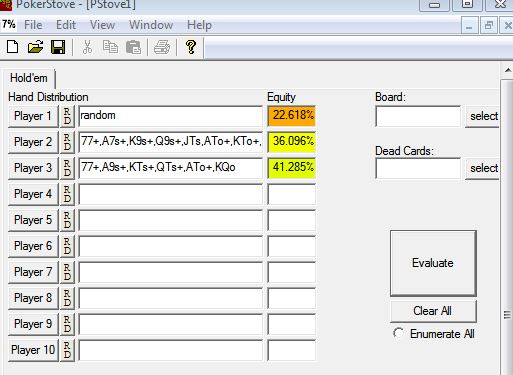This screenshot has height=375, width=513.
Task: Click the Copy toolbar icon
Action: pyautogui.click(x=110, y=47)
